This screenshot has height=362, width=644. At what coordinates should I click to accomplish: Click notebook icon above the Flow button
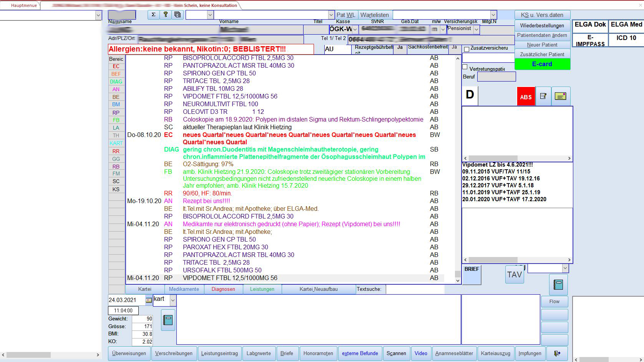click(x=558, y=285)
